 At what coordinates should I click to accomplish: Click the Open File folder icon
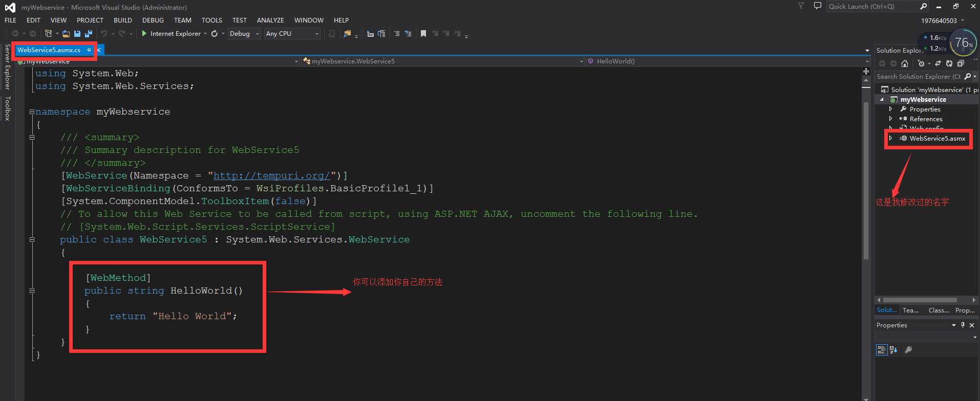pos(66,33)
